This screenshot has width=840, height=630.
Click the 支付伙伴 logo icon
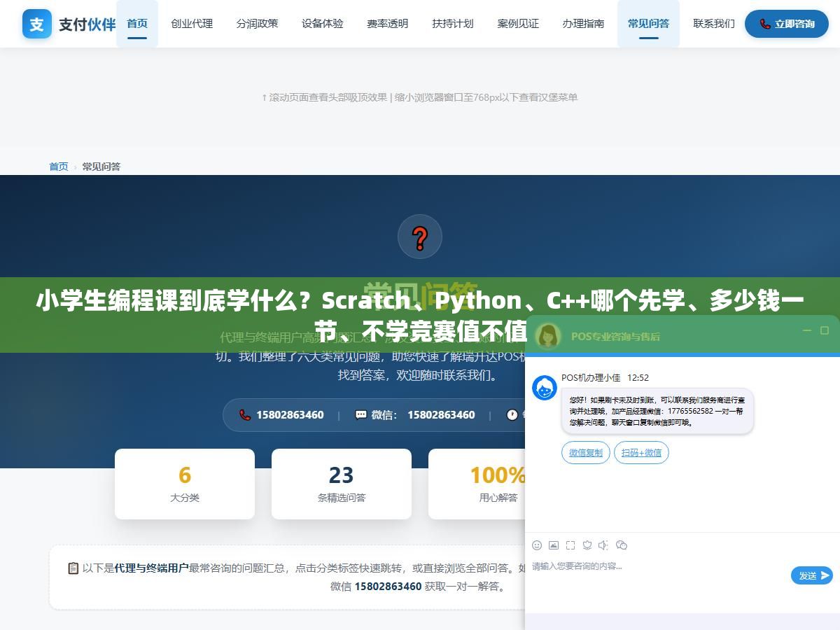click(x=37, y=24)
